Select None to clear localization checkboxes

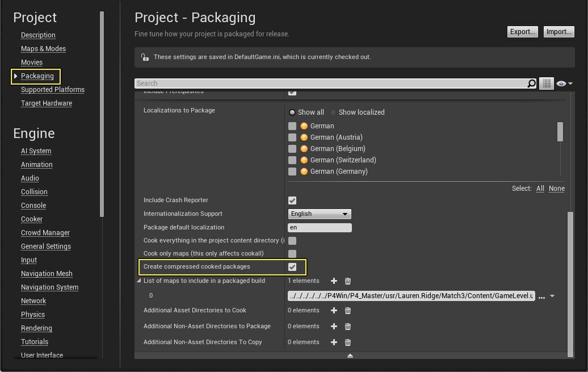(x=556, y=188)
